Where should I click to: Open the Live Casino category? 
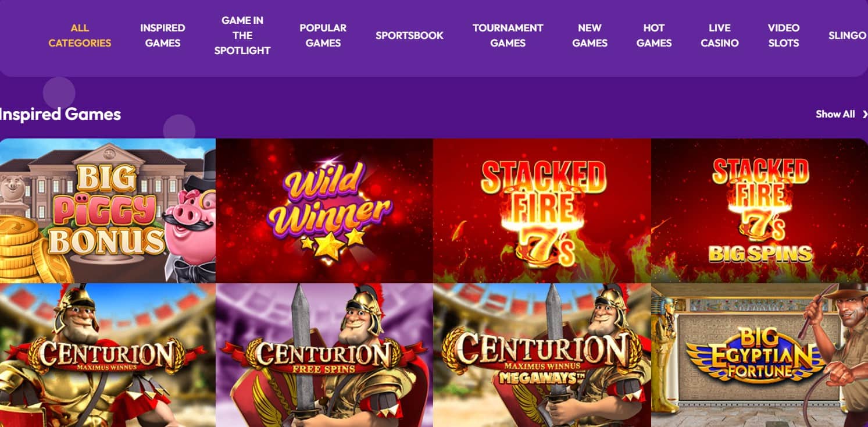[720, 35]
